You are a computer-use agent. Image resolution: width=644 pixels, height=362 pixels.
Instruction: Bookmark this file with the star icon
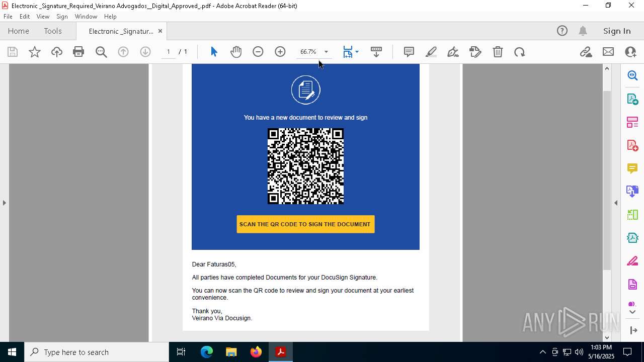pyautogui.click(x=35, y=52)
